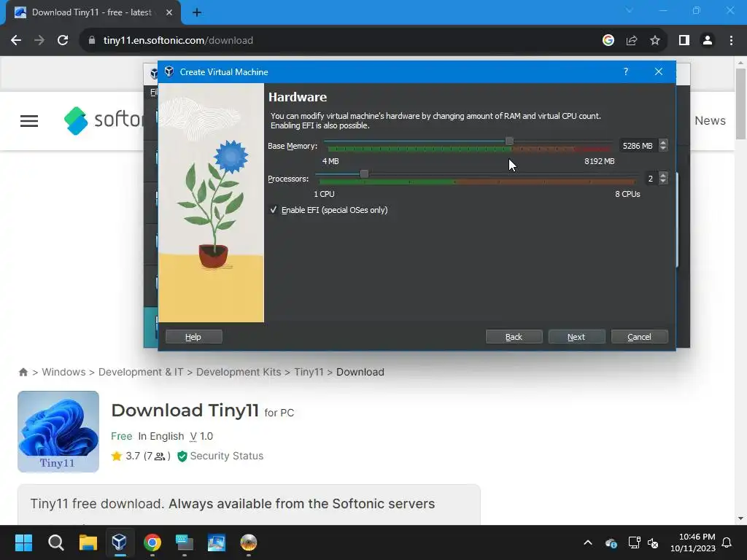Bookmark this page with star icon
The image size is (747, 560).
[655, 41]
